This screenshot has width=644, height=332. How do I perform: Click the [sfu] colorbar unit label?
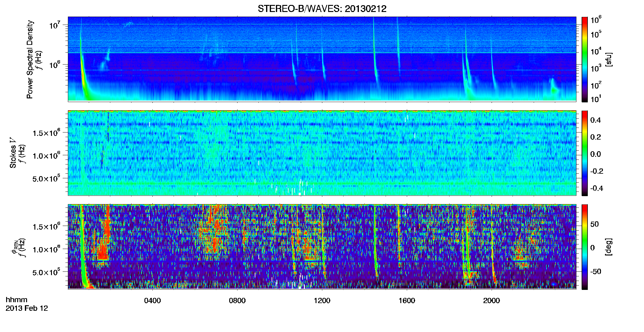tap(609, 59)
